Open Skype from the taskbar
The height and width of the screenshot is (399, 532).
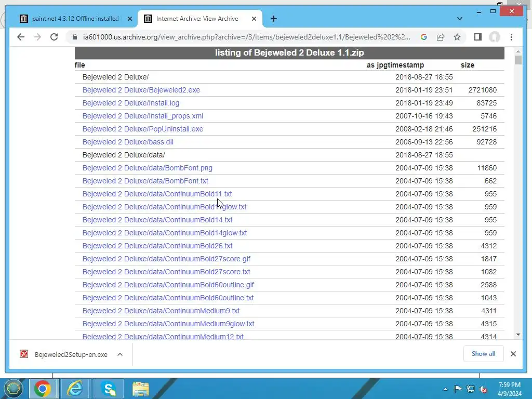(109, 389)
